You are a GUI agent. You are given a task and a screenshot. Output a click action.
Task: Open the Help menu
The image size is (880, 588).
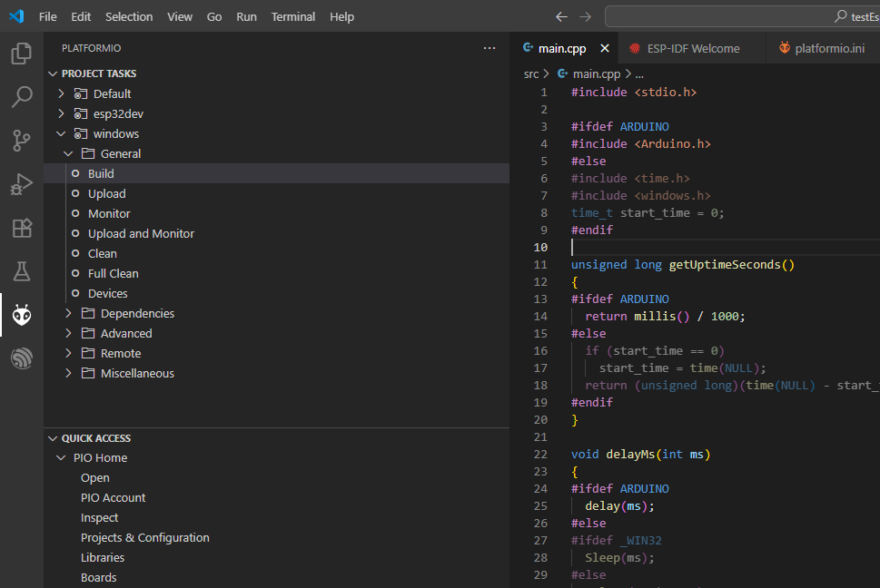point(341,17)
